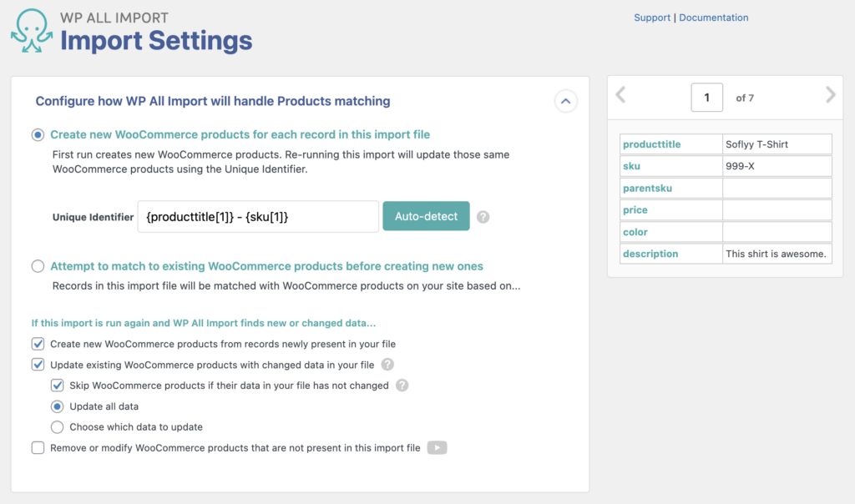Select Update all data radio
The image size is (855, 504).
point(58,406)
